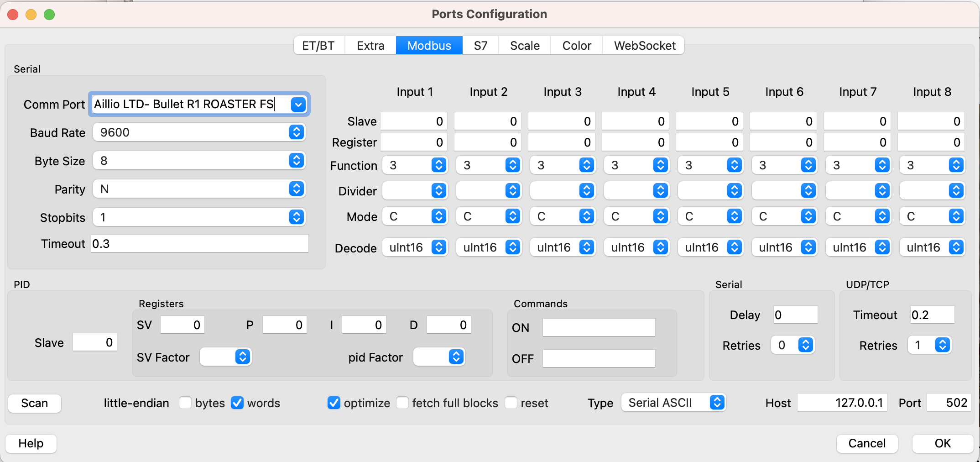Open the Mode dropdown for Input 4

coord(661,216)
